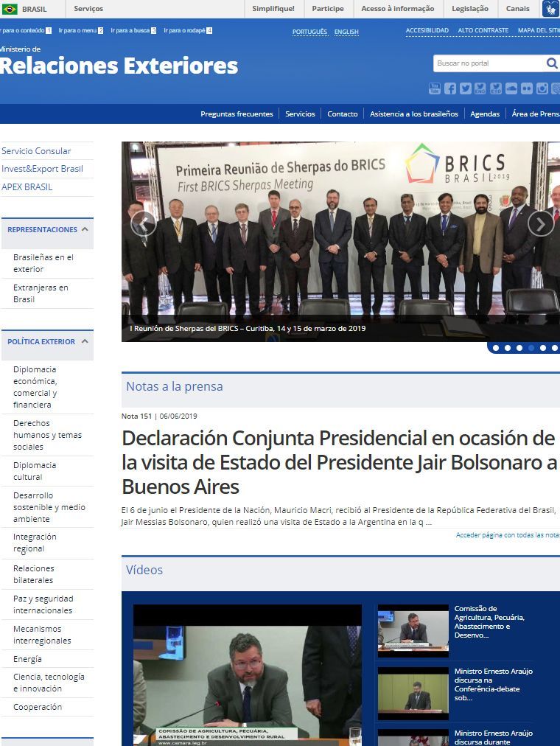This screenshot has width=560, height=746.
Task: Open Servicios in the blue nav bar
Action: 300,114
